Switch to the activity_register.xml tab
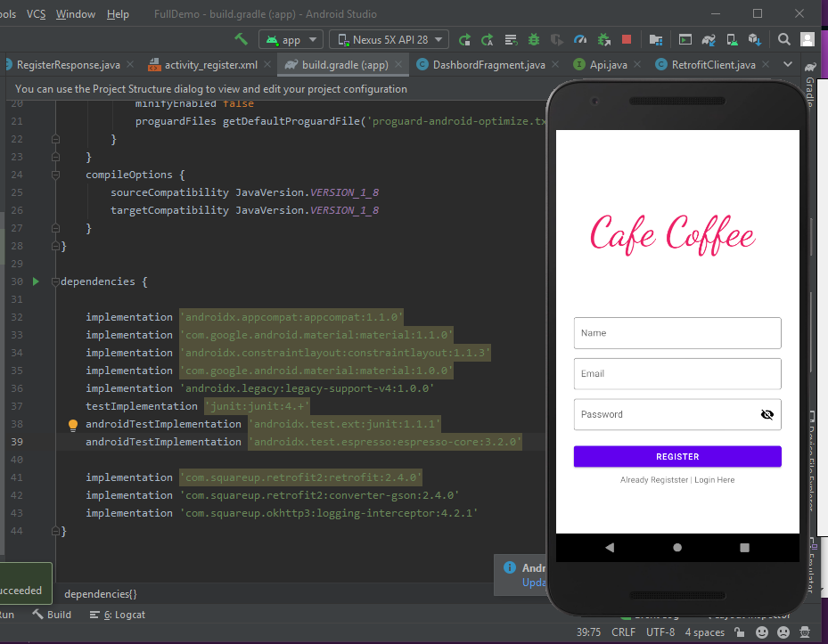The width and height of the screenshot is (828, 644). 210,65
